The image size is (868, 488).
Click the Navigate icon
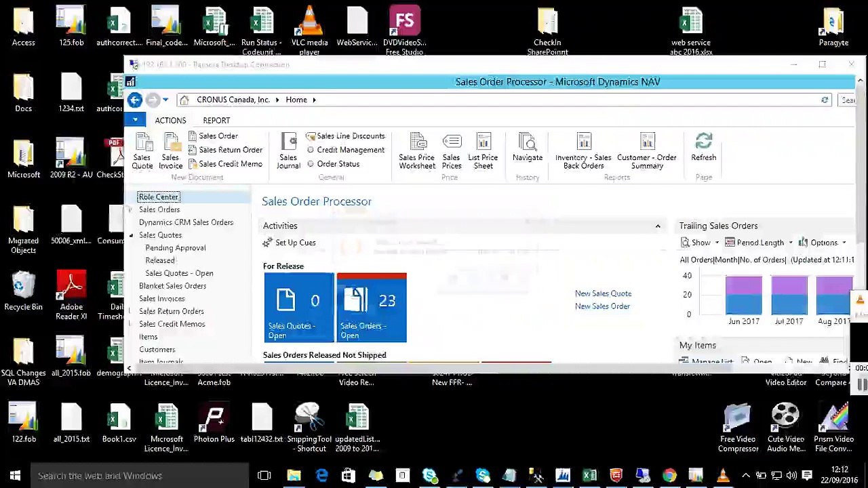[527, 148]
